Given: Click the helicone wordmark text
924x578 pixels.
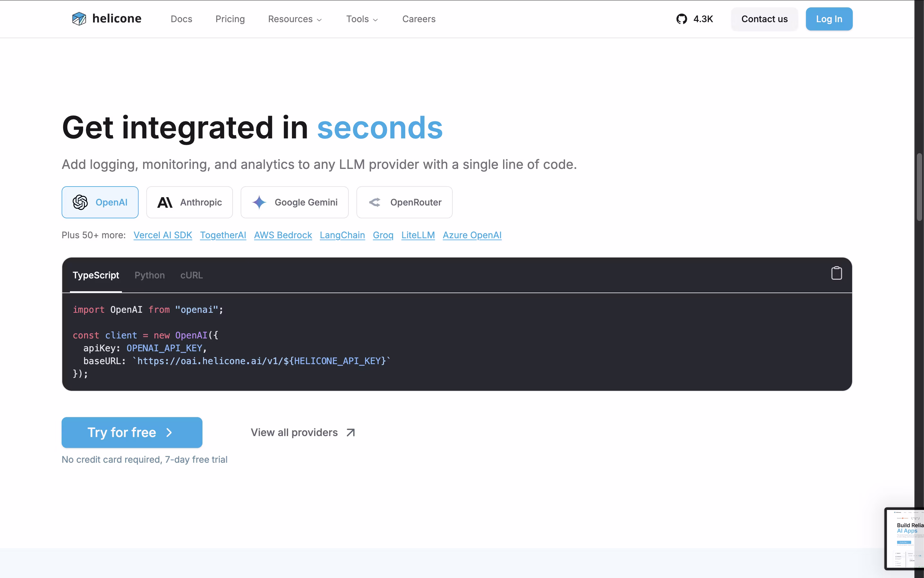Looking at the screenshot, I should [x=117, y=18].
